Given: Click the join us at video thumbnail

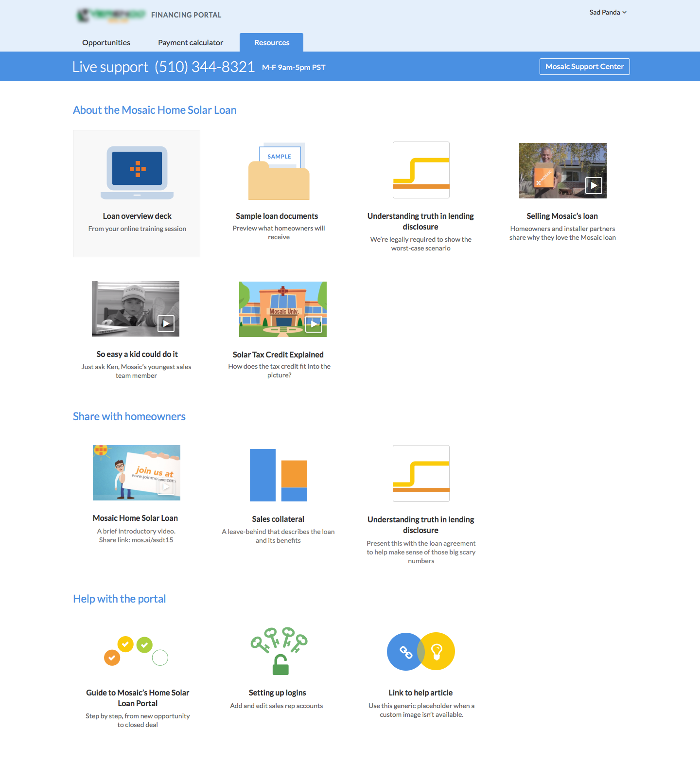Looking at the screenshot, I should (136, 472).
